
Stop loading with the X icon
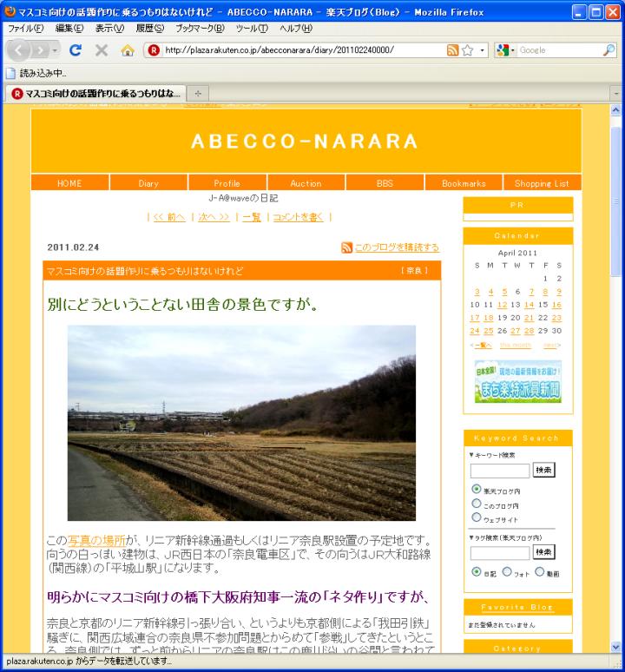pyautogui.click(x=101, y=50)
